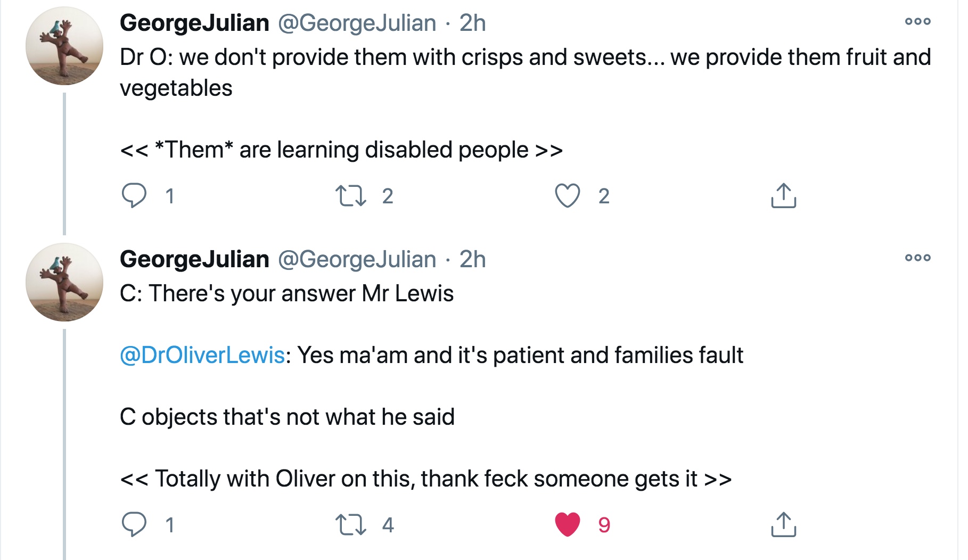
Task: Open more options on second tweet
Action: [x=917, y=258]
